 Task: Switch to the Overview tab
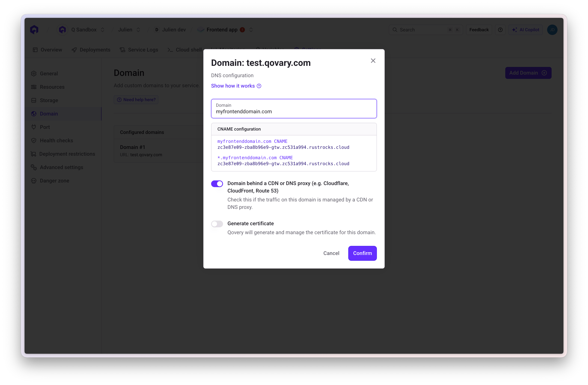click(x=47, y=50)
